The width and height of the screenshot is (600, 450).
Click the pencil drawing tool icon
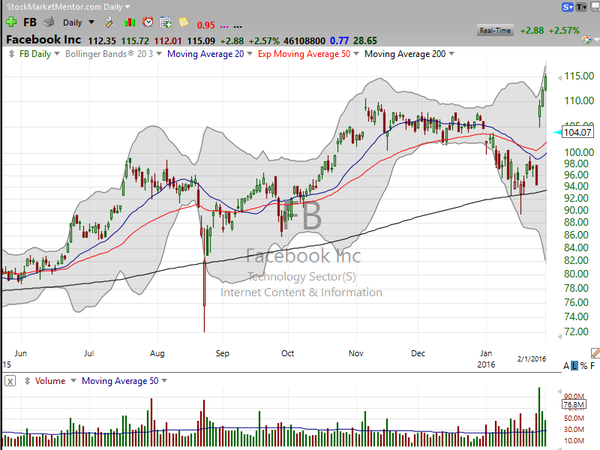(x=595, y=352)
